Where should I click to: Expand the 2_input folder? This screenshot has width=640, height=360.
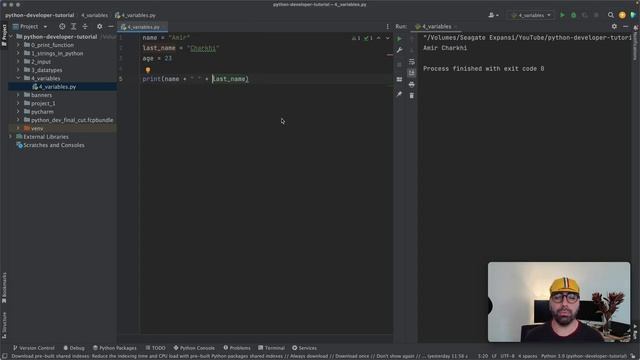click(18, 62)
